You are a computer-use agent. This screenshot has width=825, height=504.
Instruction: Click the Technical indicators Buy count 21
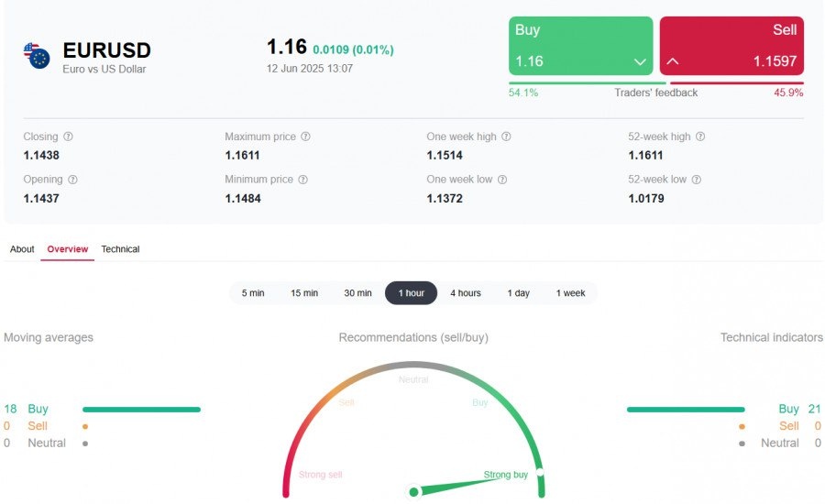click(x=815, y=409)
